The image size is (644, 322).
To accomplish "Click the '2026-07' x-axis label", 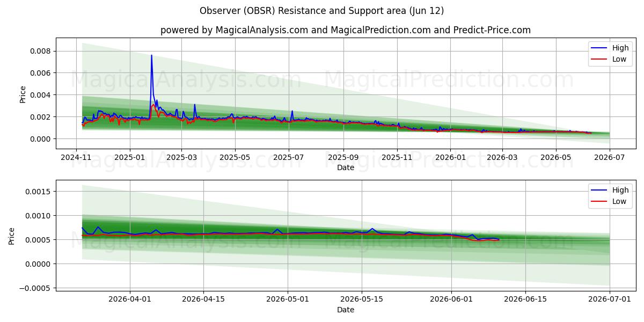I will [x=610, y=157].
